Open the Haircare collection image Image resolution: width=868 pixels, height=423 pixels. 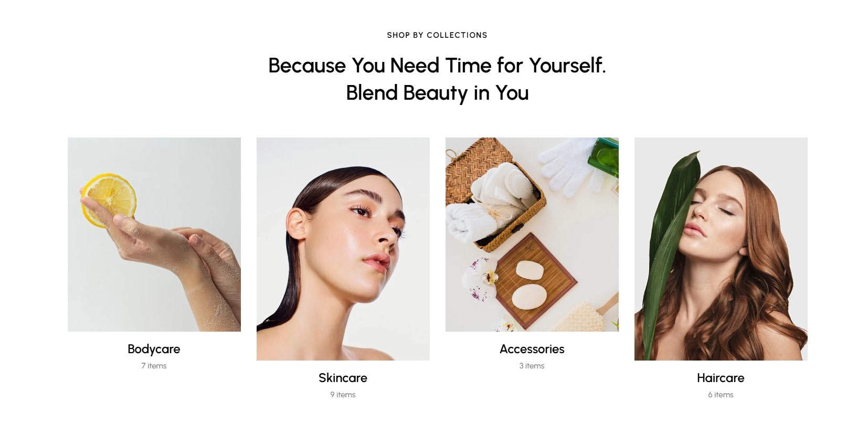(721, 249)
